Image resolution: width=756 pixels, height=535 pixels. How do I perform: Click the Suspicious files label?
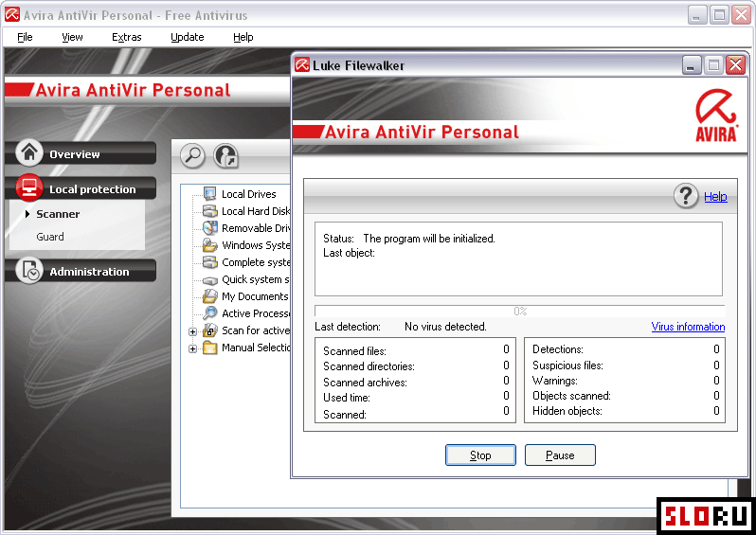pyautogui.click(x=567, y=366)
